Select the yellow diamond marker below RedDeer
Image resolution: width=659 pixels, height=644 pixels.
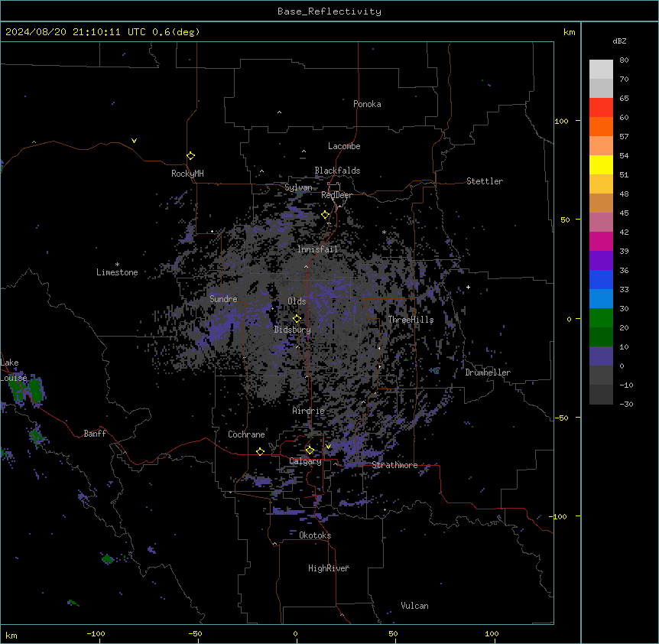click(326, 215)
